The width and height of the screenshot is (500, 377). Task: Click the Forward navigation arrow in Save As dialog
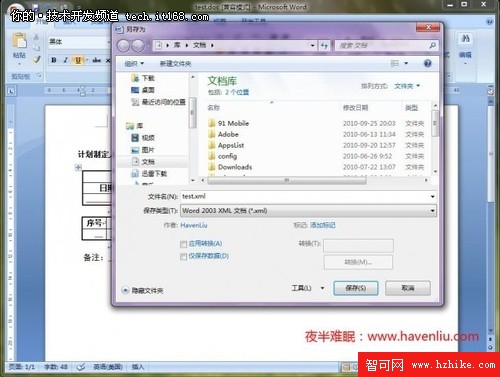[x=138, y=46]
